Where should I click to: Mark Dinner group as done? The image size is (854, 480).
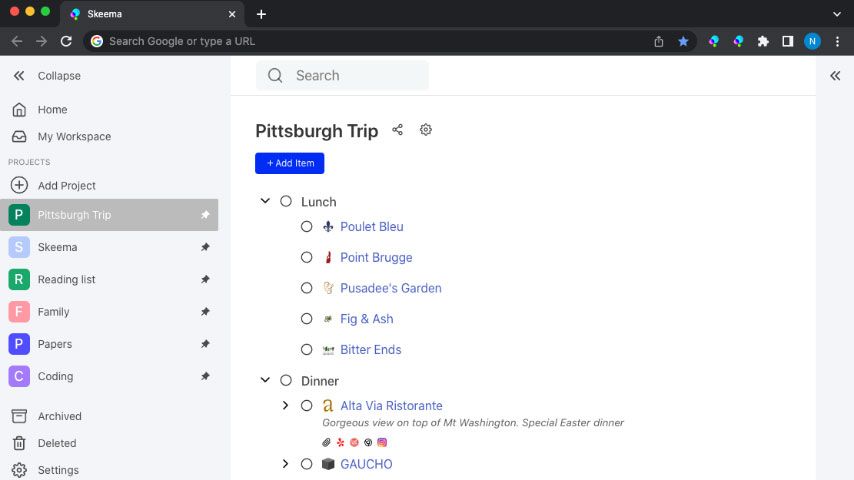click(x=286, y=380)
